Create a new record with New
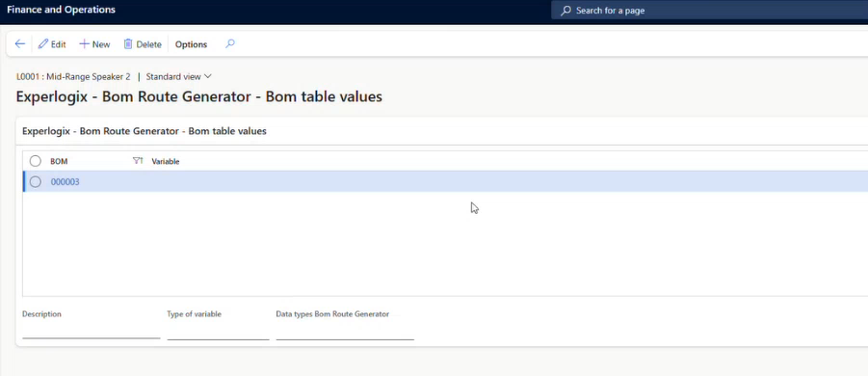Screen dimensions: 868x376 coord(94,44)
